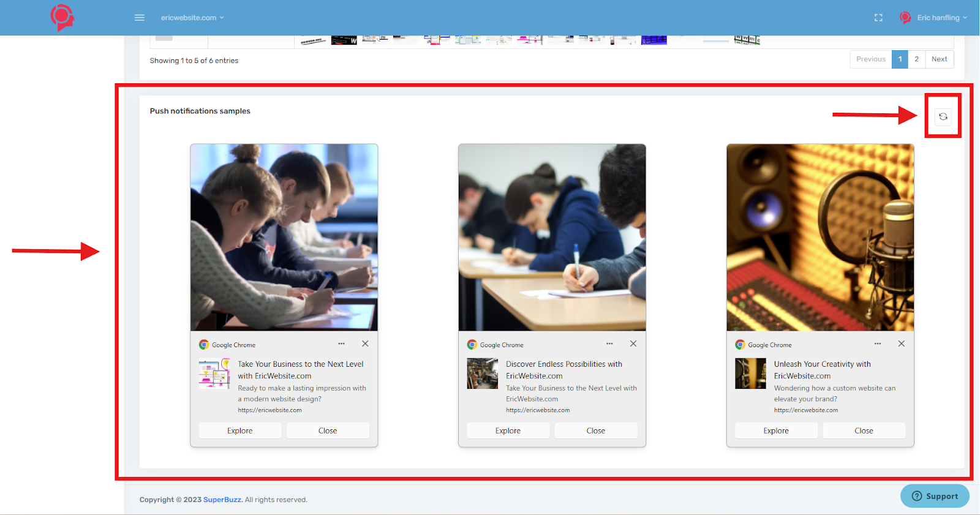The height and width of the screenshot is (515, 980).
Task: Open options dots on Discover Endless Possibilities notification
Action: (609, 344)
